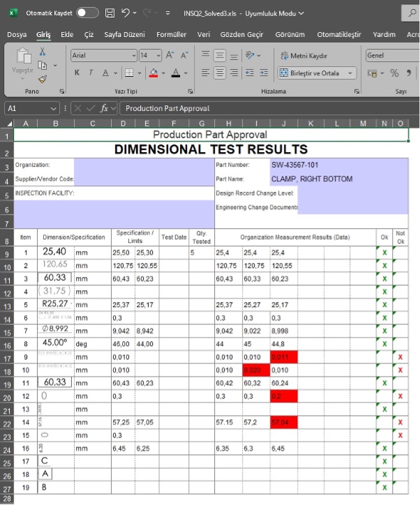420x505 pixels.
Task: Click the accounting number format icon
Action: pos(373,73)
